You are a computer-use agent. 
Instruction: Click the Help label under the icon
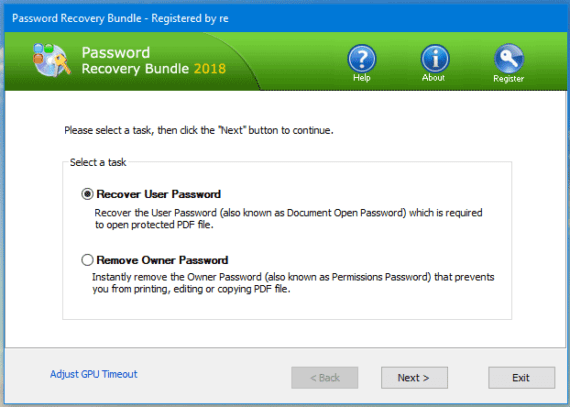(362, 77)
